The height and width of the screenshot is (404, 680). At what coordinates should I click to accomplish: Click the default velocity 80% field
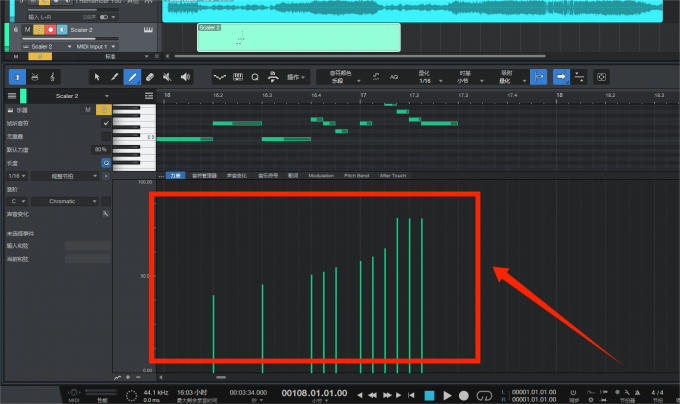click(x=100, y=148)
